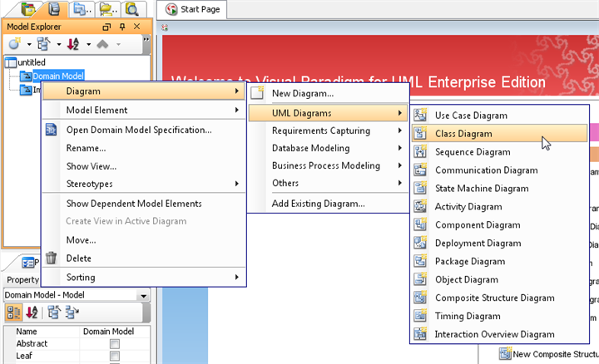Image resolution: width=599 pixels, height=364 pixels.
Task: Open the Domain Model - Model combo box
Action: tap(77, 295)
